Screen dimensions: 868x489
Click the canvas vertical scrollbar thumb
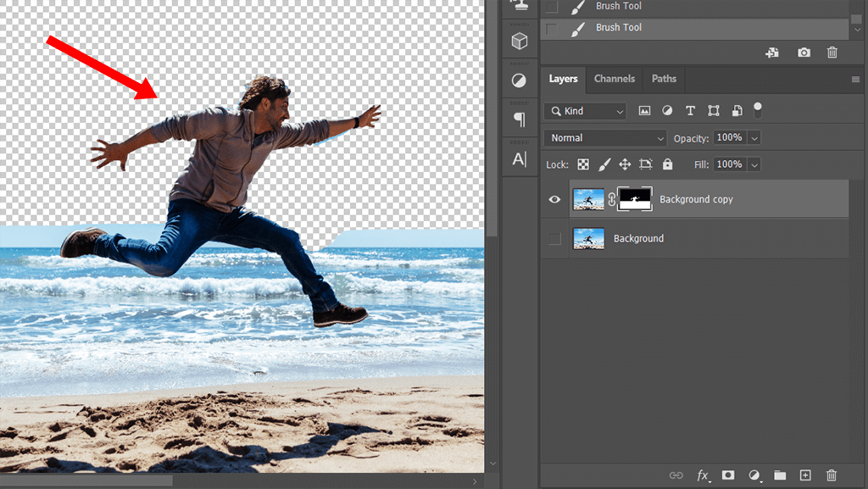click(x=492, y=119)
